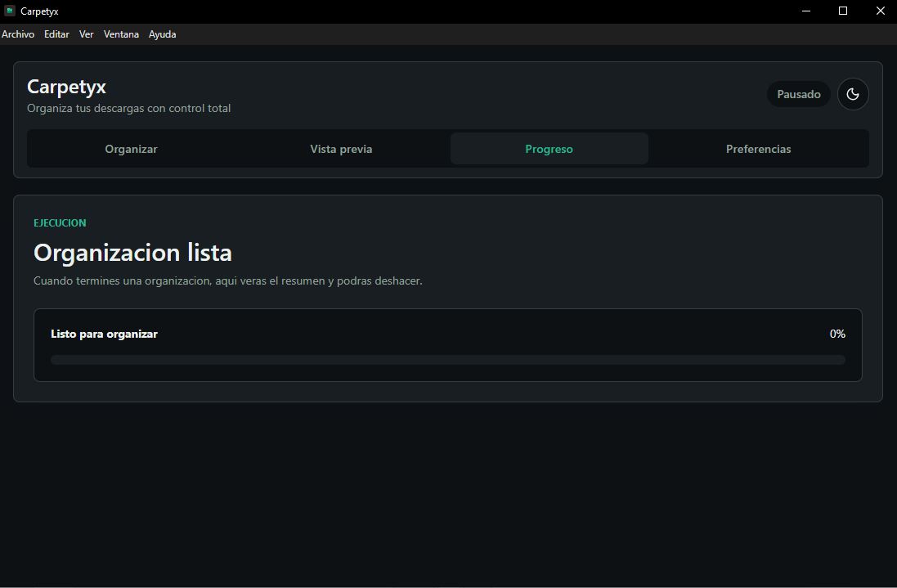Minimize the Carpetyx window
897x588 pixels.
point(806,11)
